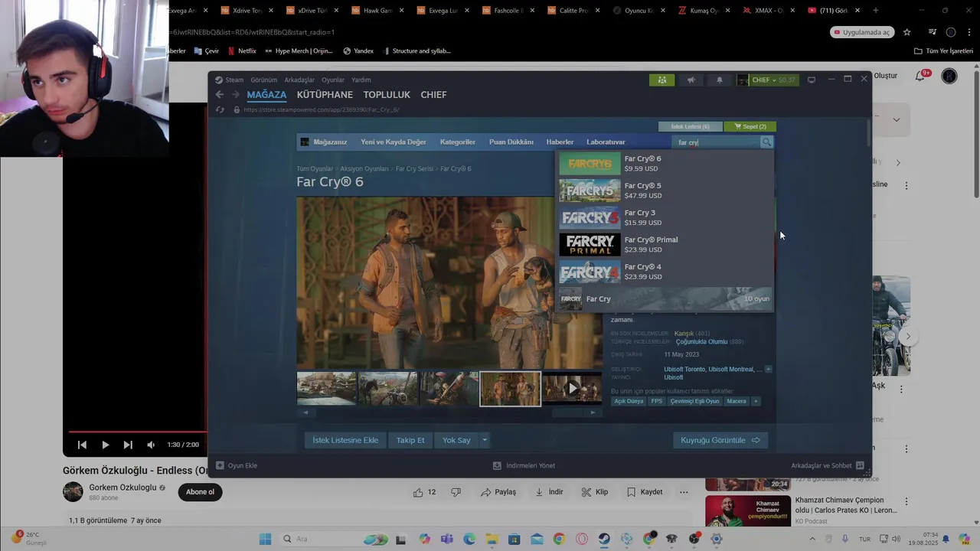This screenshot has height=551, width=980.
Task: Click Aksiyon Oyunları breadcrumb
Action: point(364,168)
